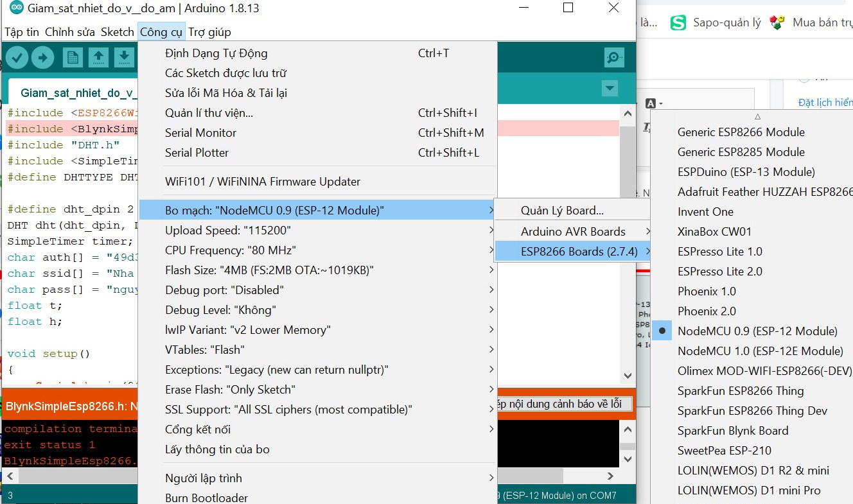Click the SweetPea ESP-210 board entry
Image resolution: width=853 pixels, height=504 pixels.
tap(752, 451)
